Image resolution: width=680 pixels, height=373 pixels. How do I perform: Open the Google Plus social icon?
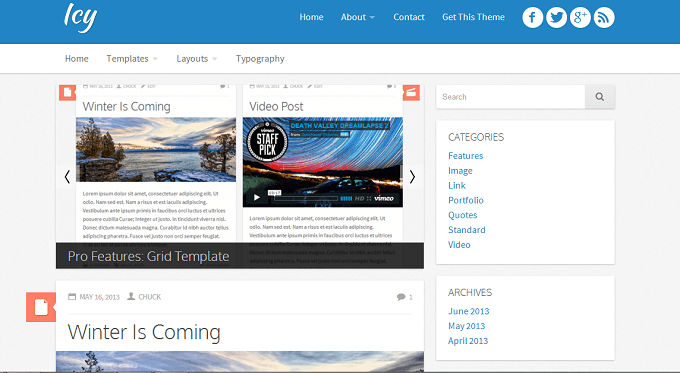tap(580, 17)
